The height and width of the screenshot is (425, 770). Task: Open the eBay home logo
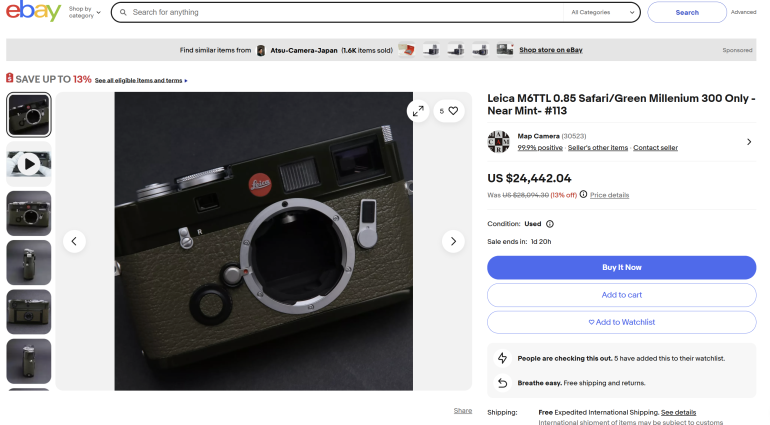[x=33, y=11]
